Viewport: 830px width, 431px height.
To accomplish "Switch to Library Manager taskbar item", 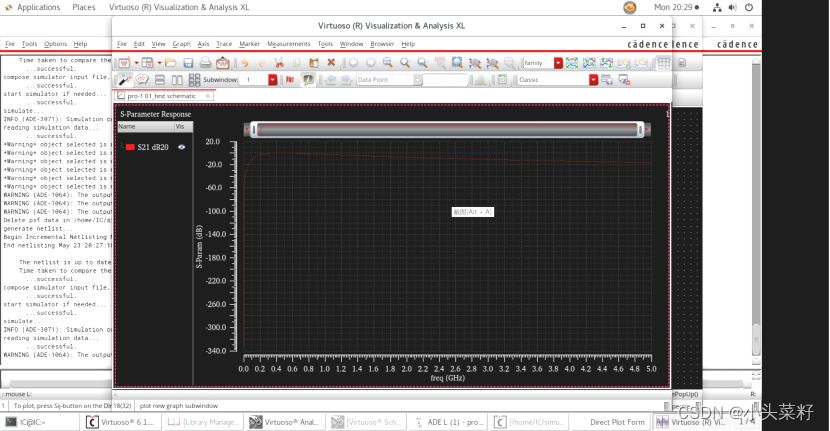I will pos(204,422).
